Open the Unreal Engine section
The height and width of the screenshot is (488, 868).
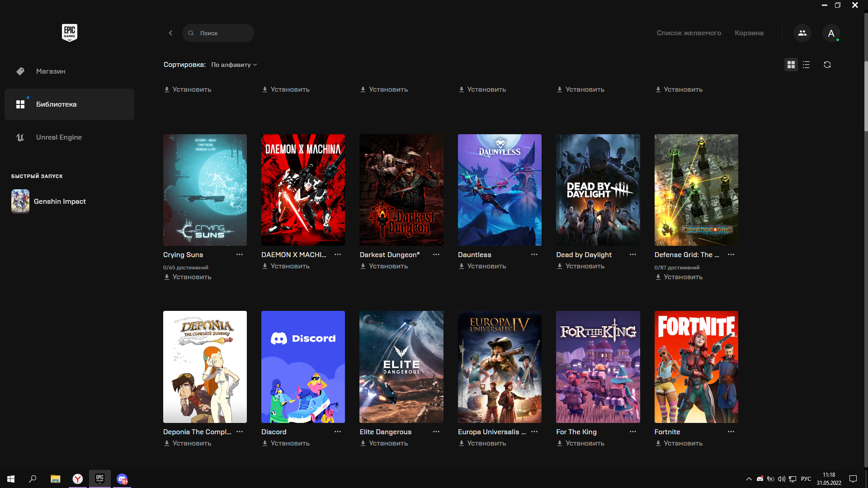pyautogui.click(x=69, y=137)
